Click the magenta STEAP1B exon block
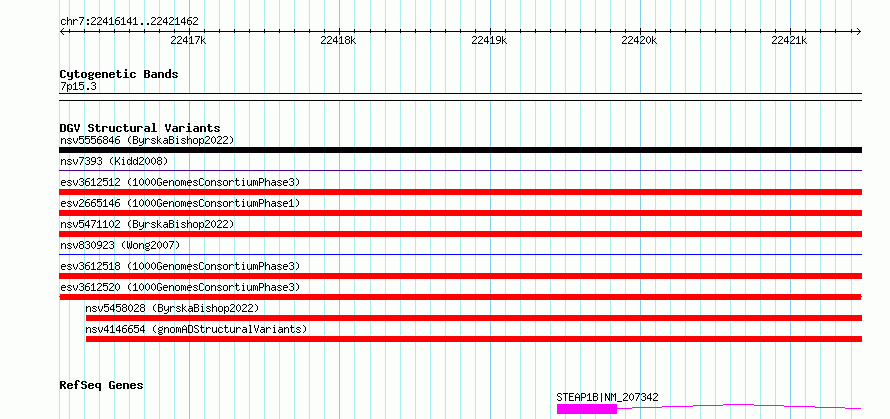Image resolution: width=890 pixels, height=419 pixels. point(587,409)
